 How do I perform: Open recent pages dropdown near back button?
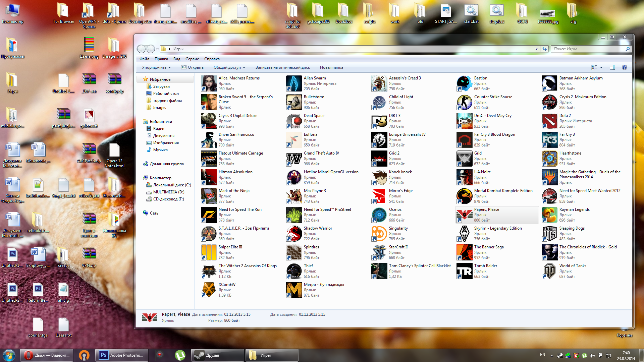click(x=157, y=49)
